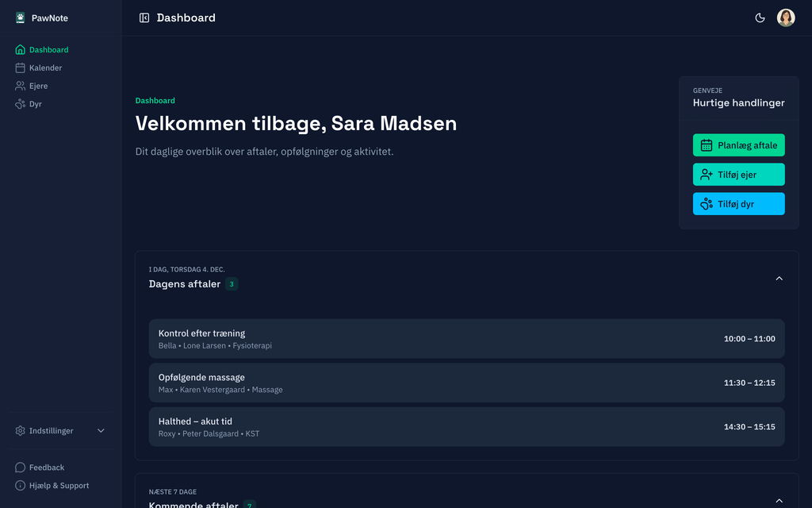Open the Kontrol efter træning appointment

466,339
